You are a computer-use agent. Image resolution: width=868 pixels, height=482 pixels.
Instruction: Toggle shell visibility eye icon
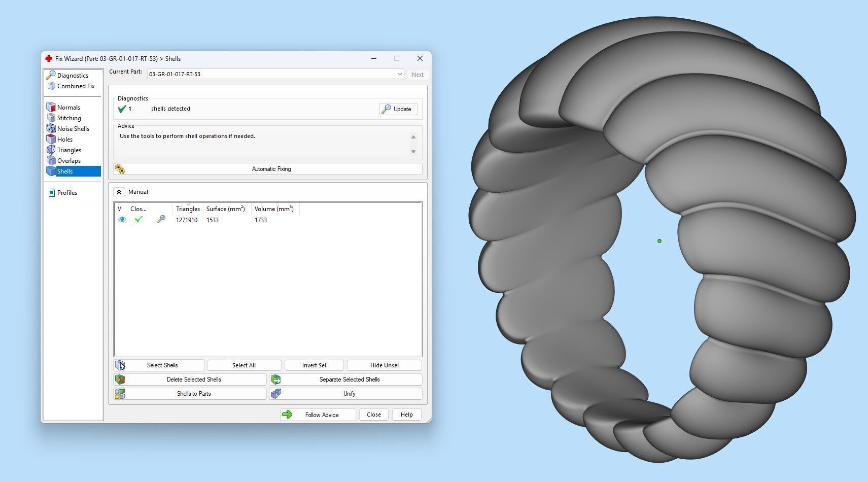[122, 220]
